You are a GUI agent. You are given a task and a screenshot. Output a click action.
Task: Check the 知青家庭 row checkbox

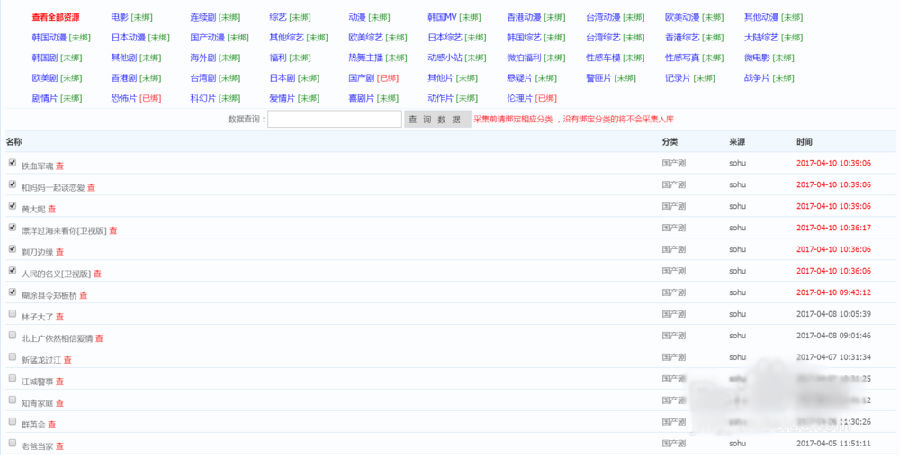coord(12,400)
